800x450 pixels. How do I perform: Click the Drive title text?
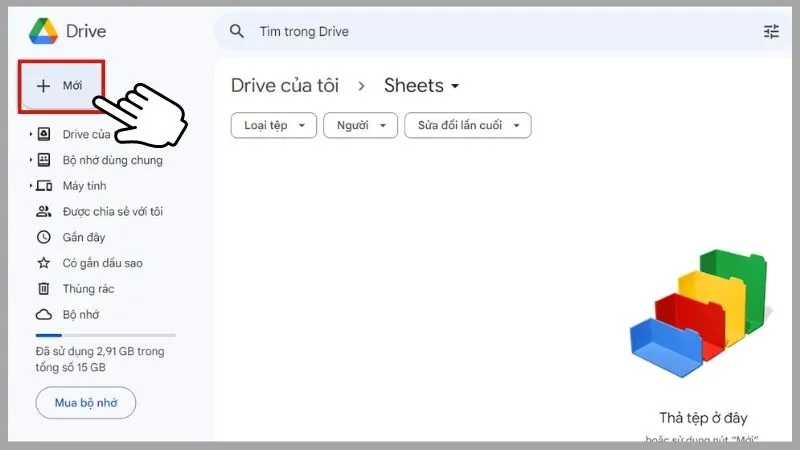(x=86, y=31)
